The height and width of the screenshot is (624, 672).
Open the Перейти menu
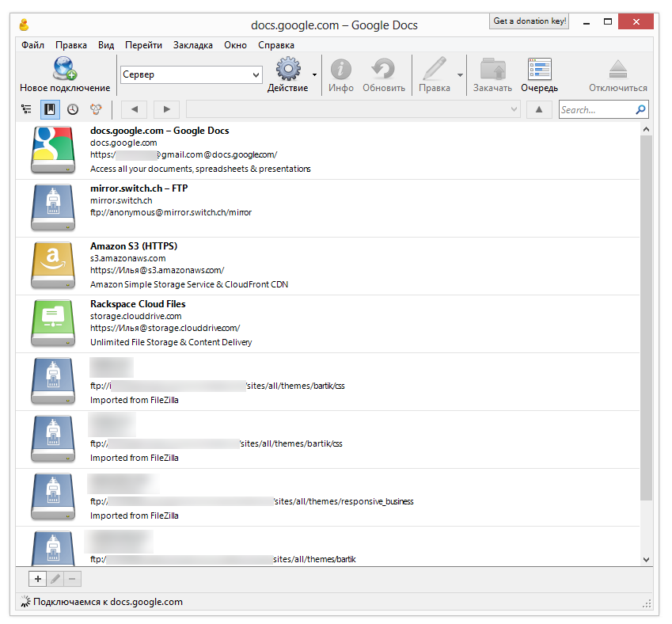coord(143,45)
